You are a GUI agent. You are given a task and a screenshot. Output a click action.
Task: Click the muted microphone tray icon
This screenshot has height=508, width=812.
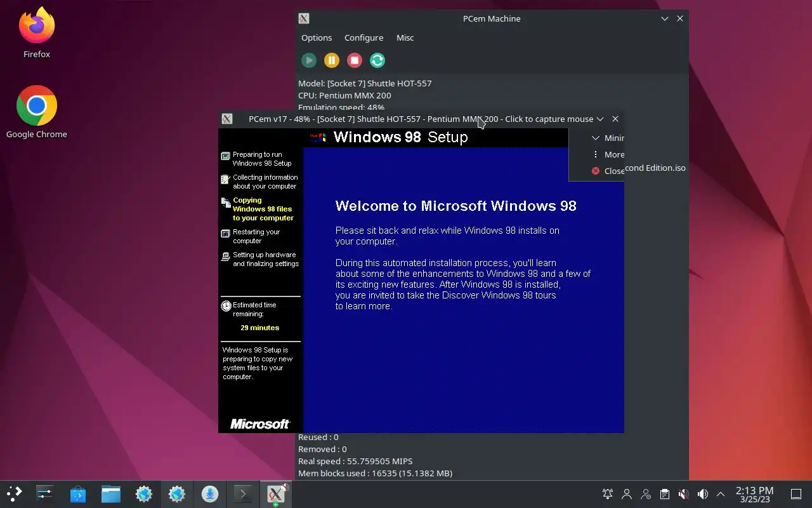pos(683,494)
